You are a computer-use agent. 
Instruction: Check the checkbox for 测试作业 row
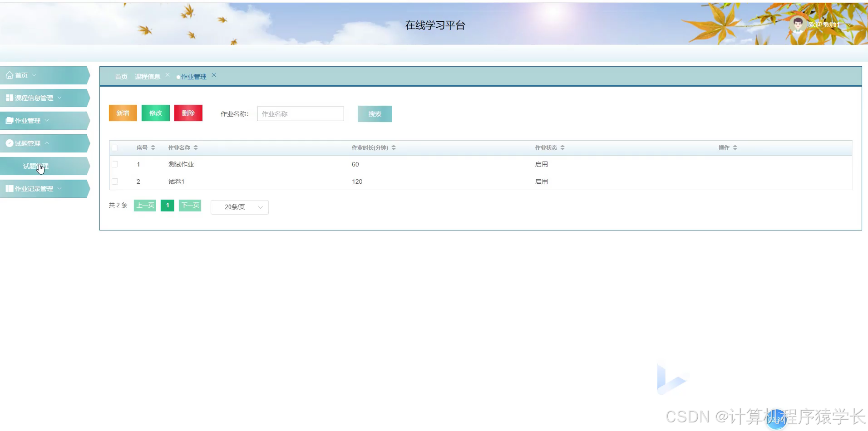[x=115, y=164]
